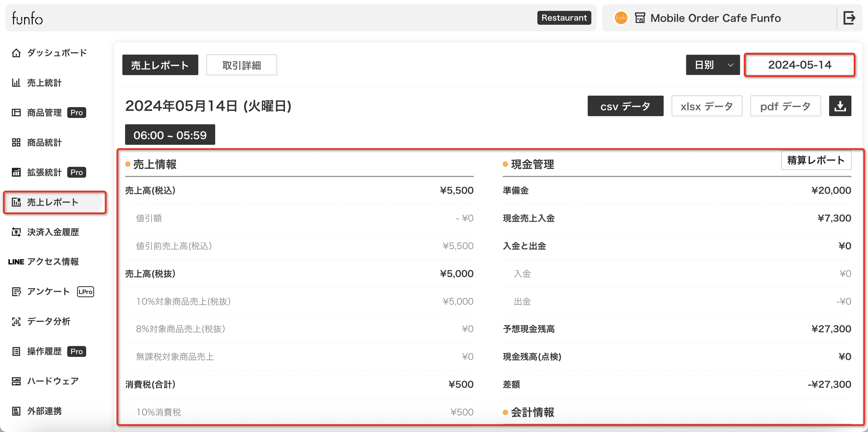
Task: Open 商品管理 in the sidebar
Action: [x=45, y=113]
